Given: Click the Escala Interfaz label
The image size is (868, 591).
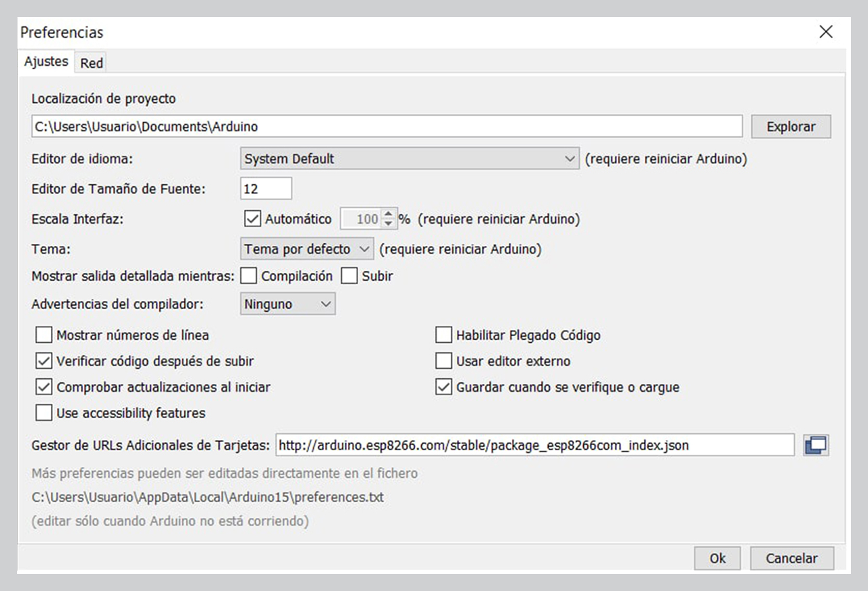Looking at the screenshot, I should point(79,219).
